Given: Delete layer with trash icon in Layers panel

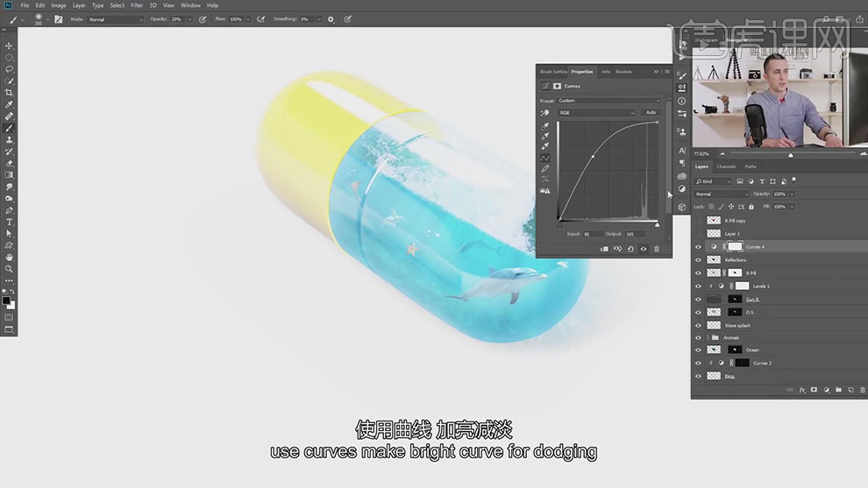Looking at the screenshot, I should [x=863, y=390].
